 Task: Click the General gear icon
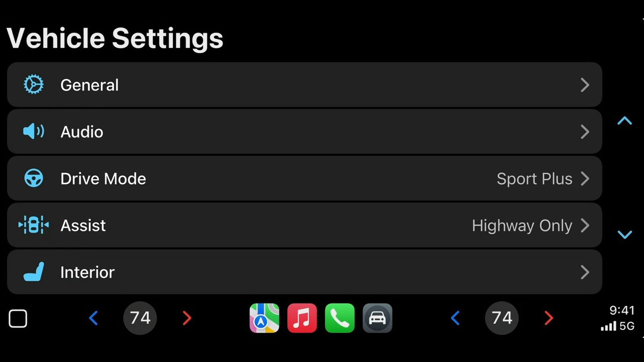point(33,85)
